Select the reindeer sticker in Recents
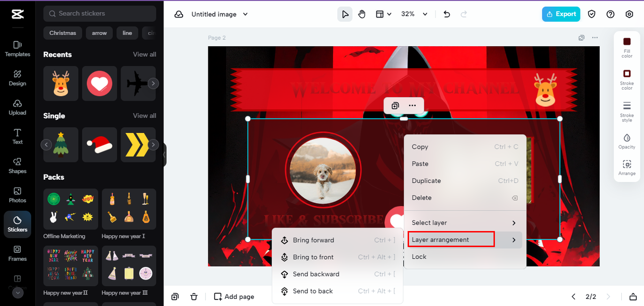This screenshot has height=306, width=644. [61, 84]
